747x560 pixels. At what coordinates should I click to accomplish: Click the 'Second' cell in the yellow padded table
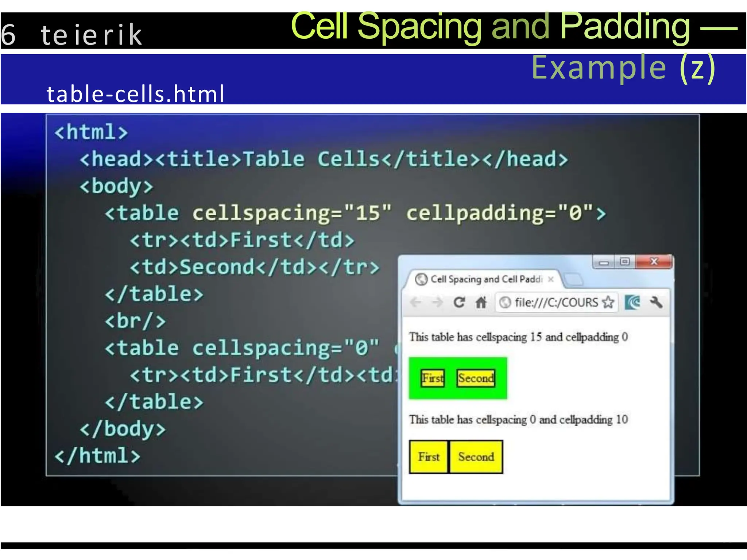click(x=476, y=457)
